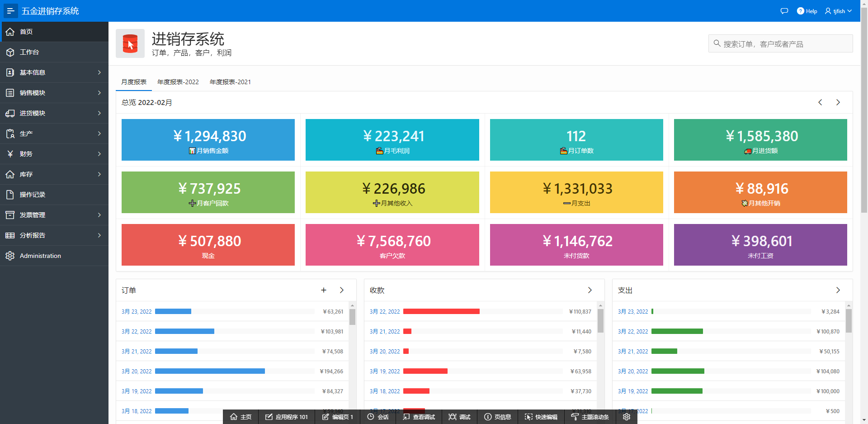Go to next month overview arrow
The width and height of the screenshot is (868, 424).
coord(838,102)
